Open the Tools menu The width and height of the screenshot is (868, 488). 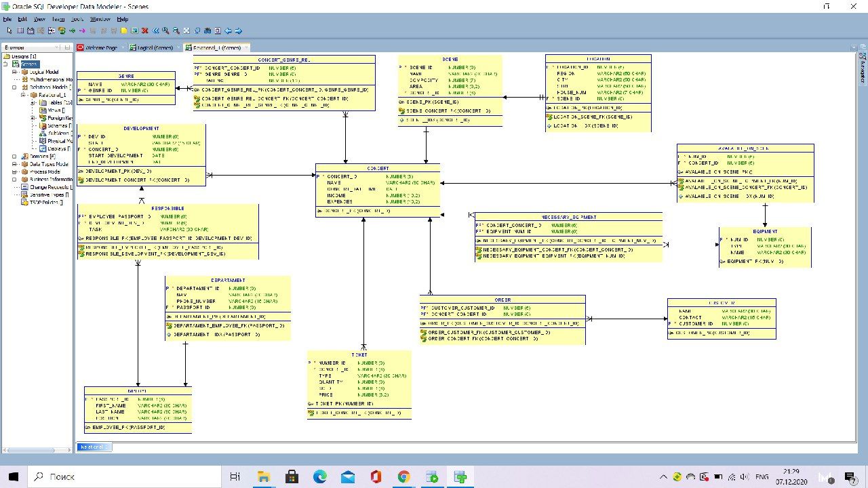click(x=77, y=19)
